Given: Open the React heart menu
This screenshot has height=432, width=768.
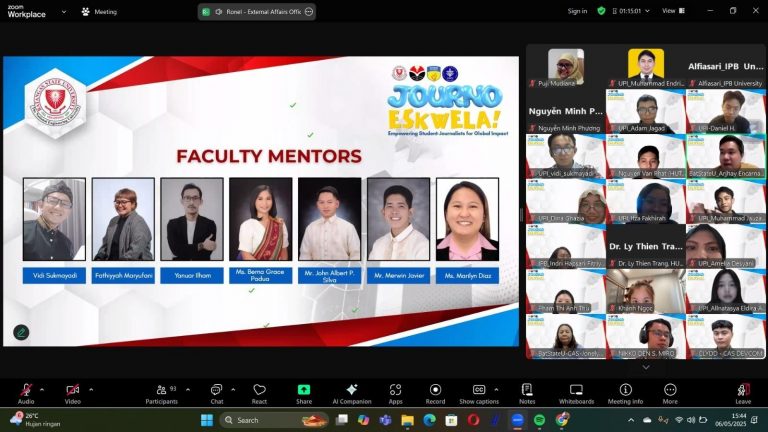Looking at the screenshot, I should pyautogui.click(x=259, y=393).
